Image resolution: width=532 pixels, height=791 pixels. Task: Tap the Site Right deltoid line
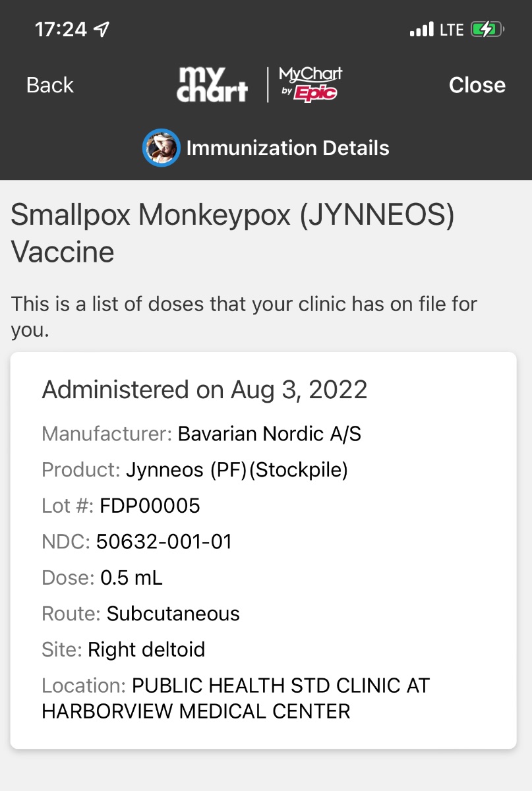tap(123, 649)
